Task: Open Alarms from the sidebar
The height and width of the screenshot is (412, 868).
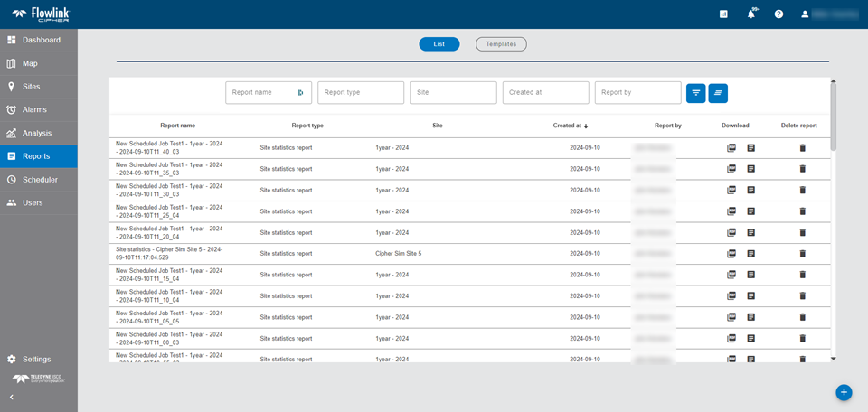Action: (34, 109)
